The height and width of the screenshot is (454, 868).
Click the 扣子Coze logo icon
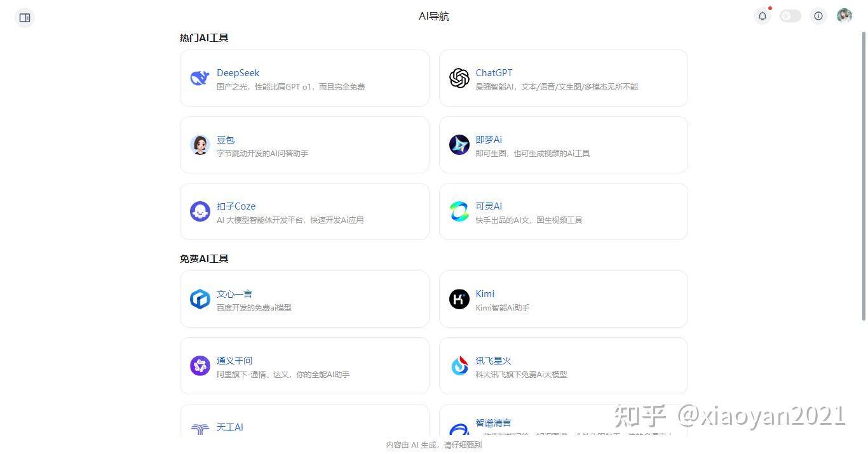coord(200,211)
